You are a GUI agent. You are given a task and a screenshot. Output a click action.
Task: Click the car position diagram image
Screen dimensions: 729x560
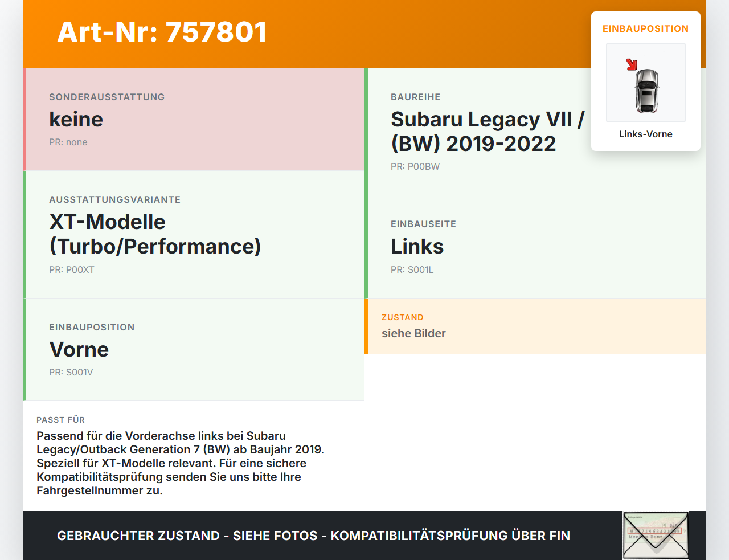646,83
